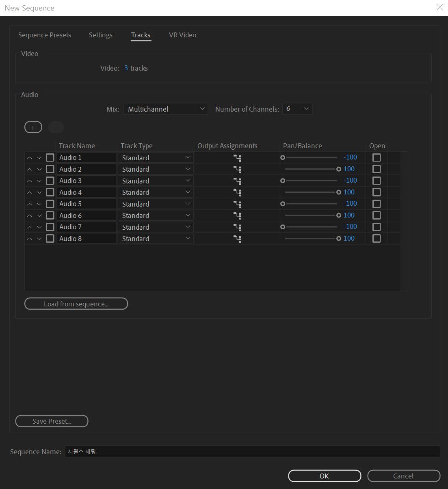Open Track Type dropdown for Audio 3
Viewport: 448px width, 489px height.
tap(156, 181)
